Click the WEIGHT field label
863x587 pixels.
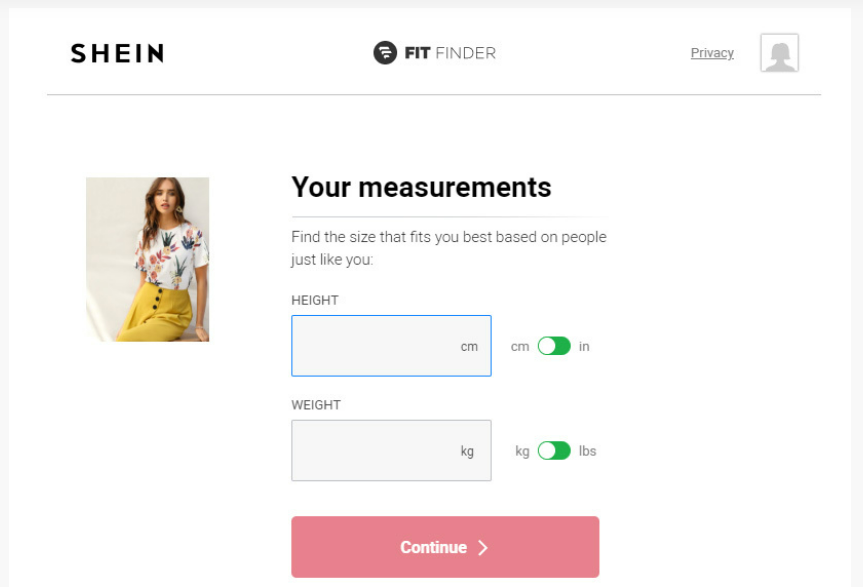pos(316,405)
